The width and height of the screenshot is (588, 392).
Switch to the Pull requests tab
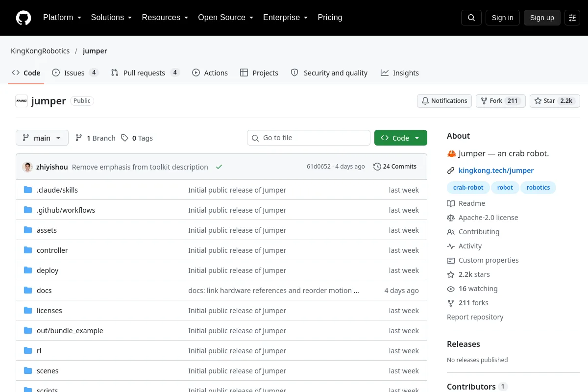pos(146,73)
